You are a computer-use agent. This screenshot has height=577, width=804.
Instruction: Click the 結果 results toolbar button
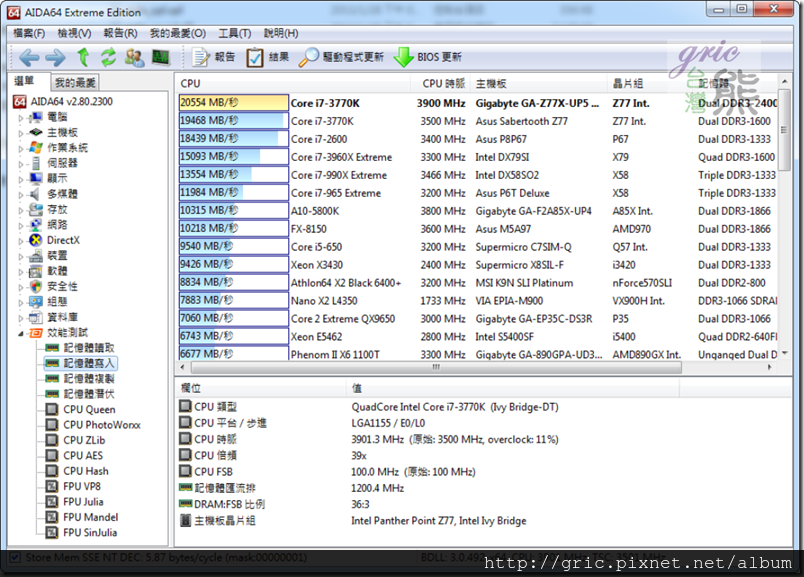click(268, 57)
